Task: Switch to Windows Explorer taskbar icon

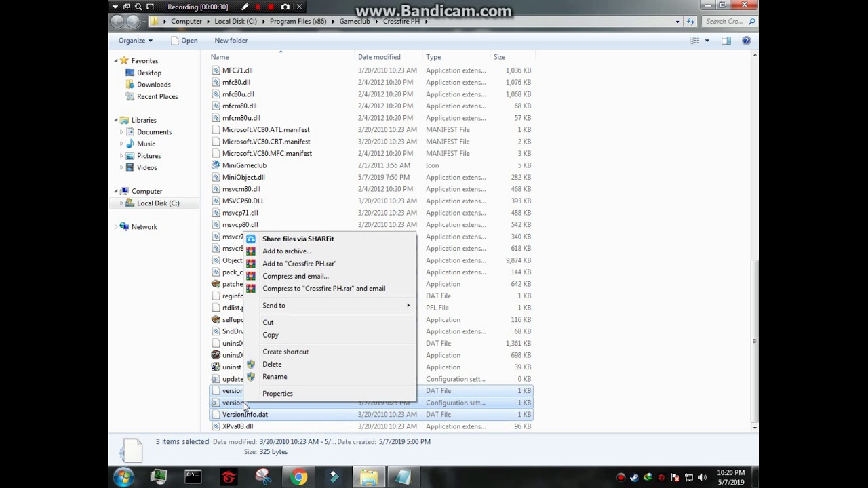Action: (x=369, y=478)
